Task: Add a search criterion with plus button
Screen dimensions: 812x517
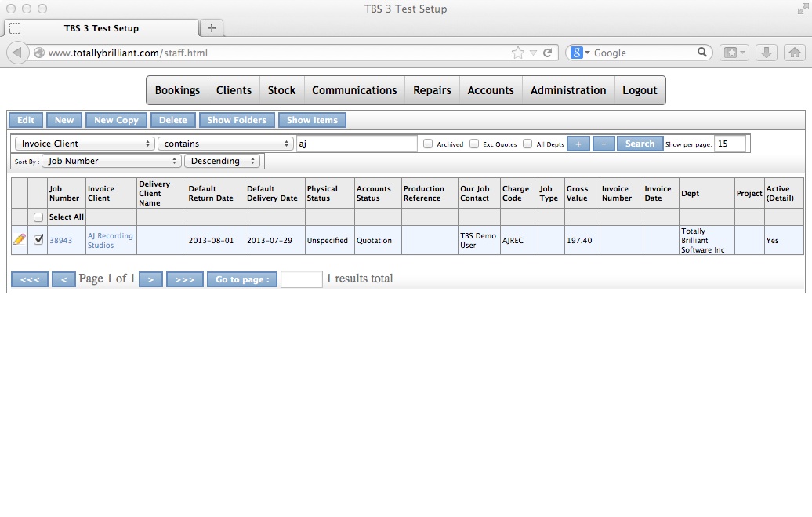Action: click(578, 144)
